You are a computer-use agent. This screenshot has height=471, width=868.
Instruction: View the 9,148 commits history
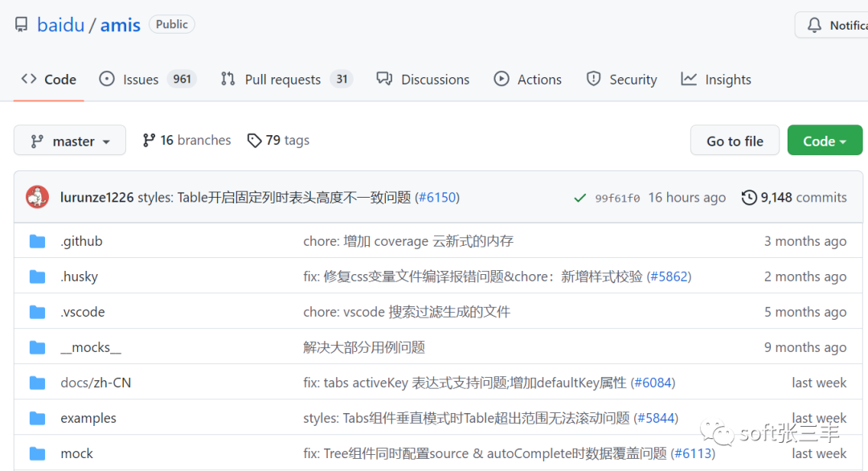coord(803,198)
